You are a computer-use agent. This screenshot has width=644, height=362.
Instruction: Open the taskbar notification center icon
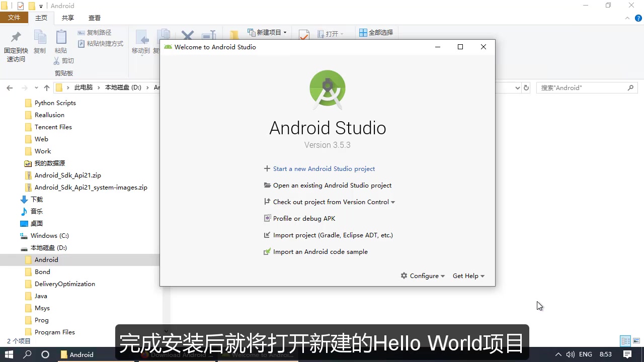point(627,354)
